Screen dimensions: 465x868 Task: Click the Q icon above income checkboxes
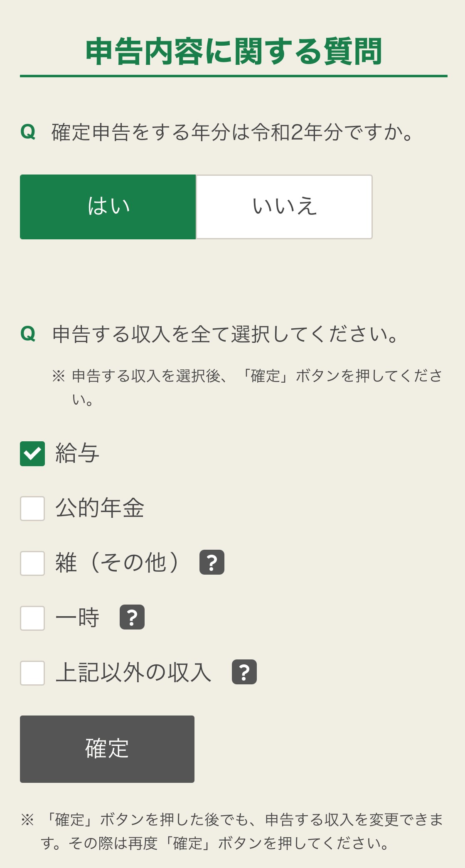click(x=28, y=334)
